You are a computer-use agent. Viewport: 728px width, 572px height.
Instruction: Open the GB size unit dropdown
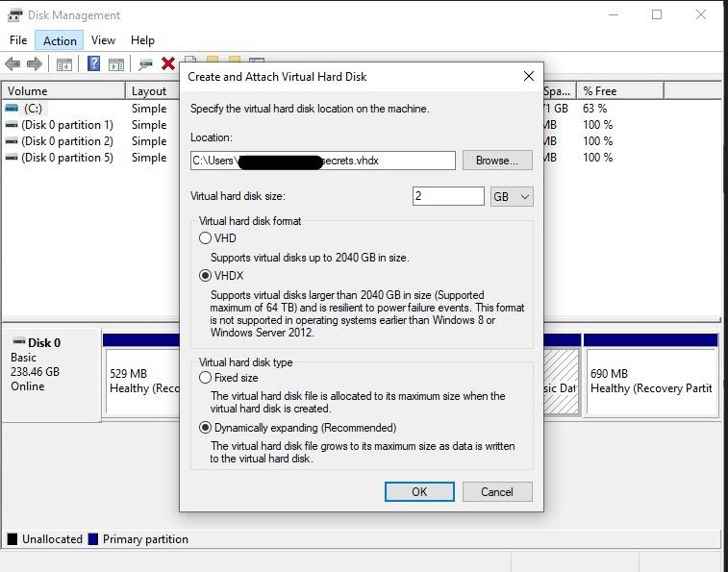pos(512,196)
